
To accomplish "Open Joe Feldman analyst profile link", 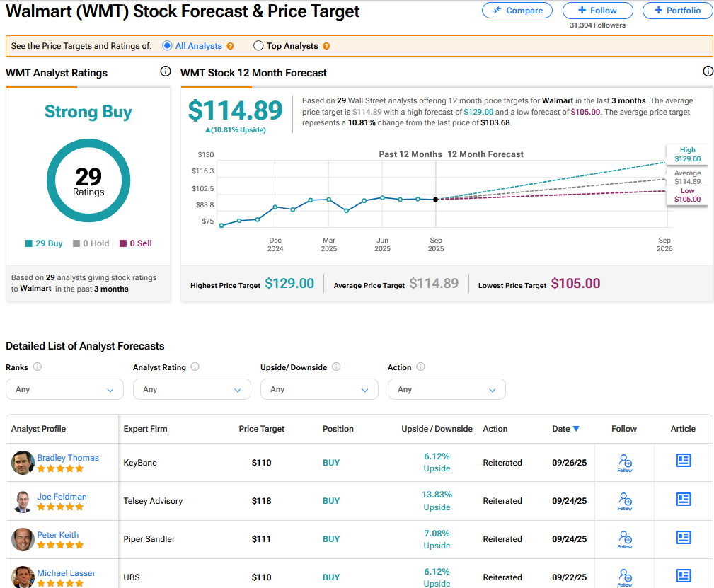I will click(x=62, y=497).
